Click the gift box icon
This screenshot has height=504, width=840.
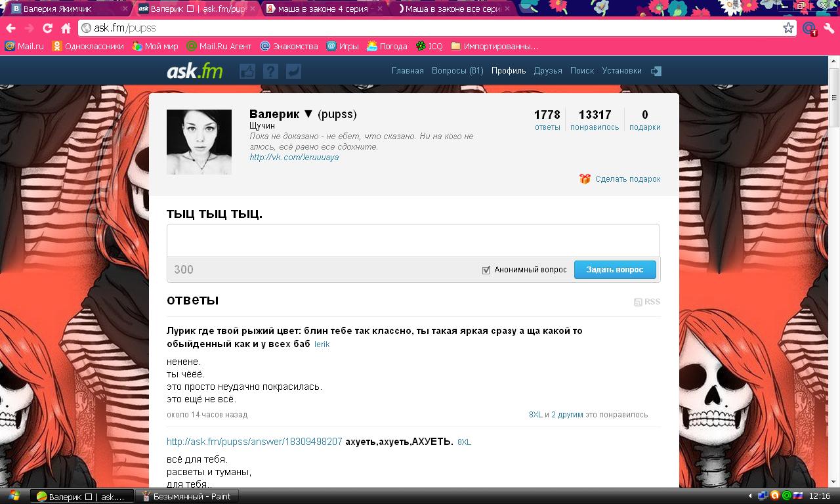point(585,178)
